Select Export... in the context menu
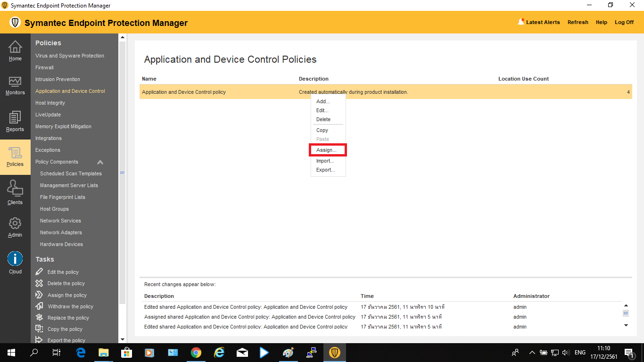 click(325, 170)
